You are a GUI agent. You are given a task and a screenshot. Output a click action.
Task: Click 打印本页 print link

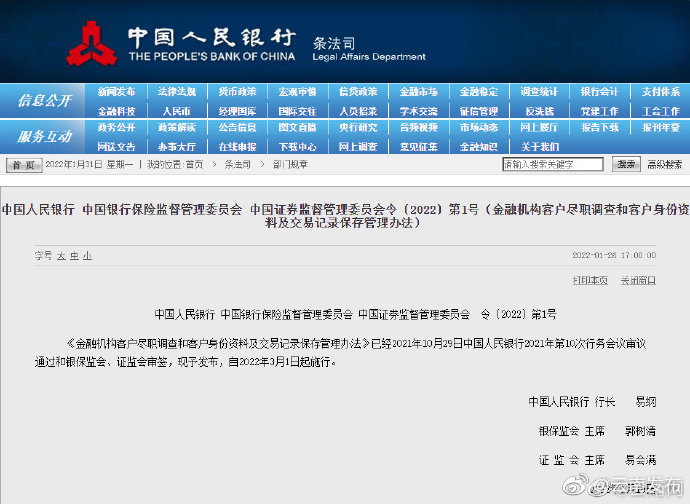click(x=590, y=280)
